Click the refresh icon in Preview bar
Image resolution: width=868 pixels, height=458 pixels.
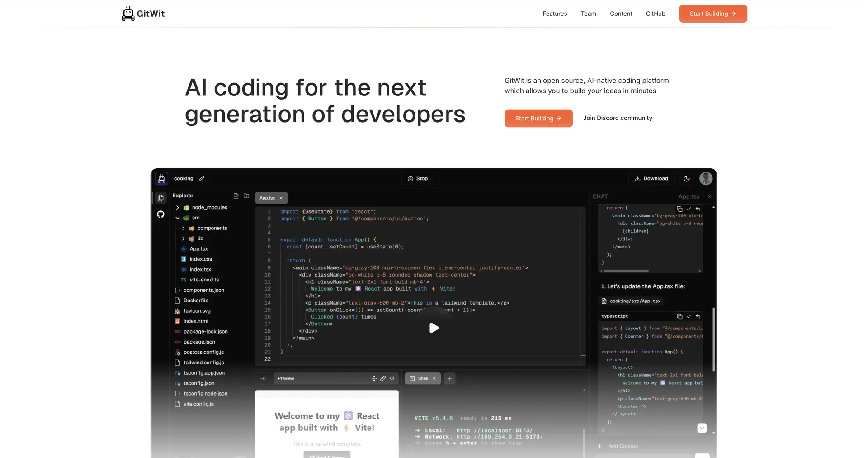(x=392, y=378)
